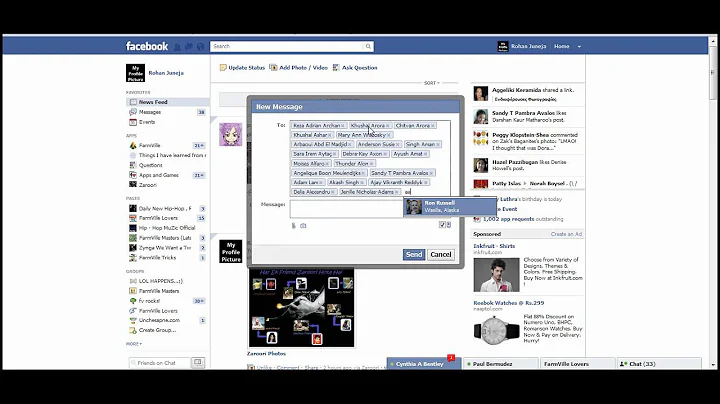
Task: Open the messages icon in top bar
Action: coord(189,46)
